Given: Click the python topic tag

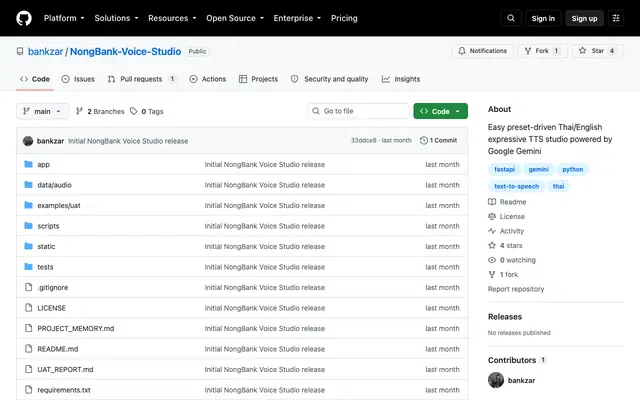Looking at the screenshot, I should [x=573, y=169].
